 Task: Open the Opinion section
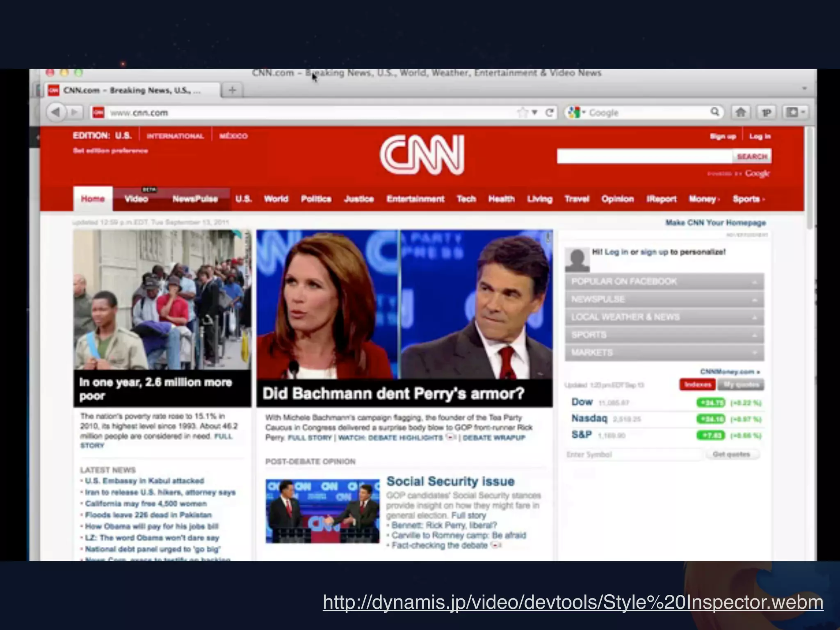pyautogui.click(x=618, y=199)
